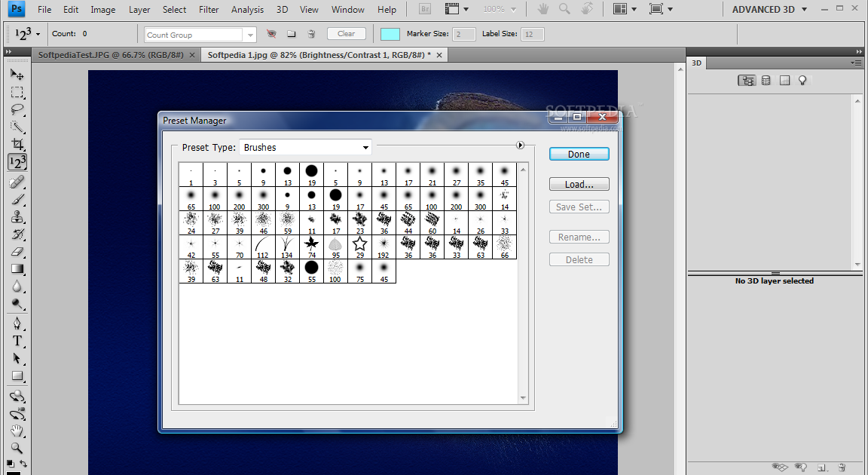
Task: Switch to the SoftpediaTest.JPG document tab
Action: coord(111,55)
